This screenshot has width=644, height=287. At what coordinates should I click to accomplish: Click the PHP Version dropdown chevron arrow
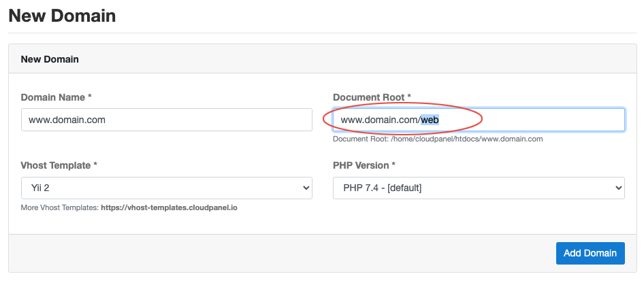tap(618, 188)
